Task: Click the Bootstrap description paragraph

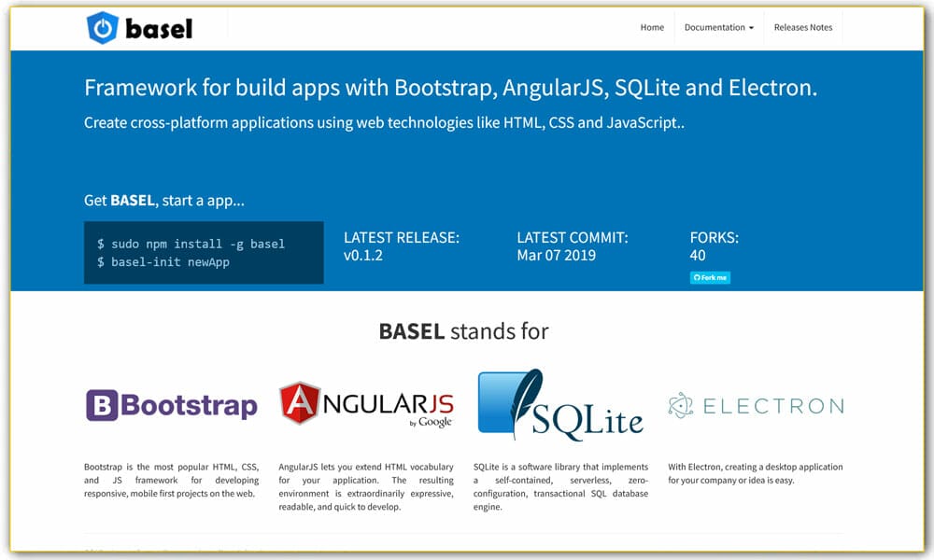Action: [171, 480]
